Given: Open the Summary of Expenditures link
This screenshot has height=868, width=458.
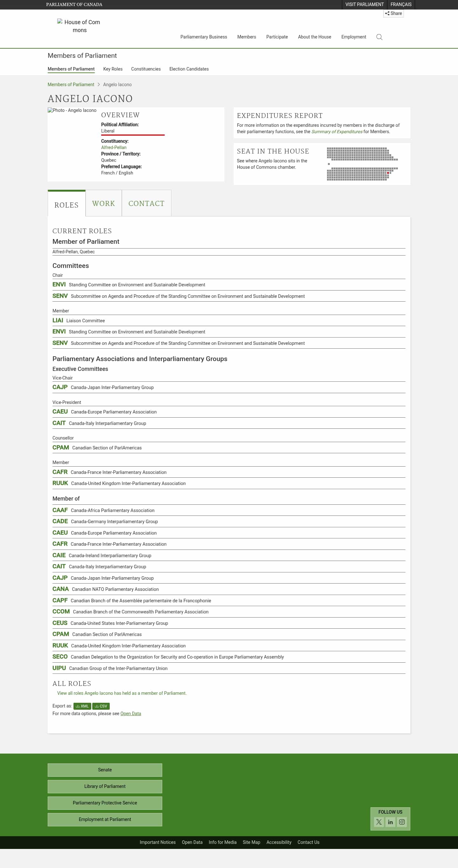Looking at the screenshot, I should click(x=337, y=132).
